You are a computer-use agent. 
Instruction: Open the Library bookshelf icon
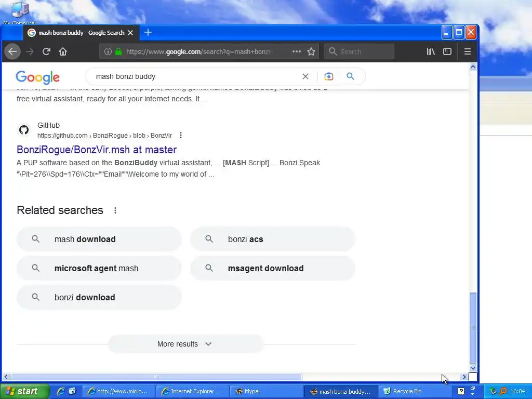431,51
